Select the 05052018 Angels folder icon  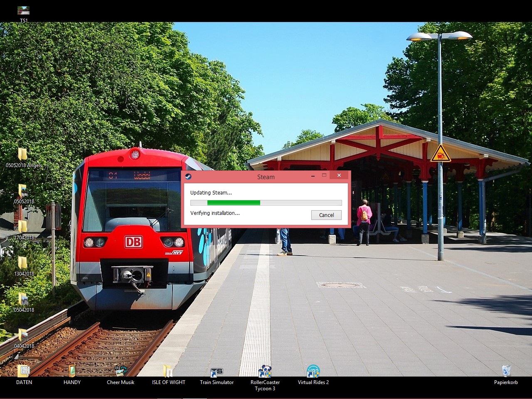tap(22, 154)
